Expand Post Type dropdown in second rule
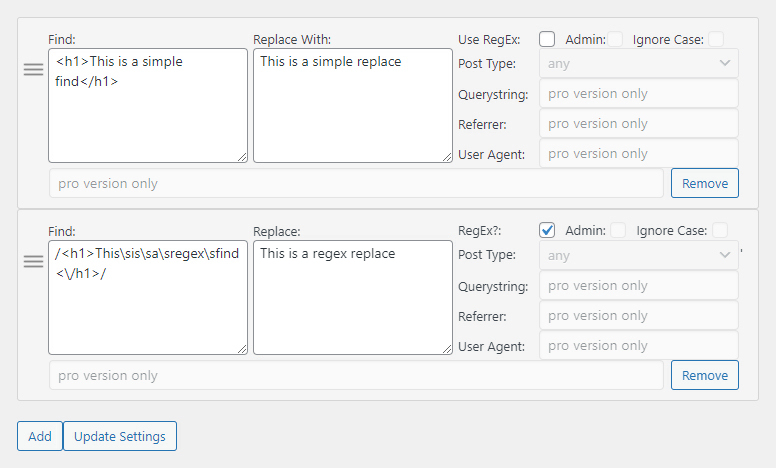This screenshot has height=468, width=776. 638,255
